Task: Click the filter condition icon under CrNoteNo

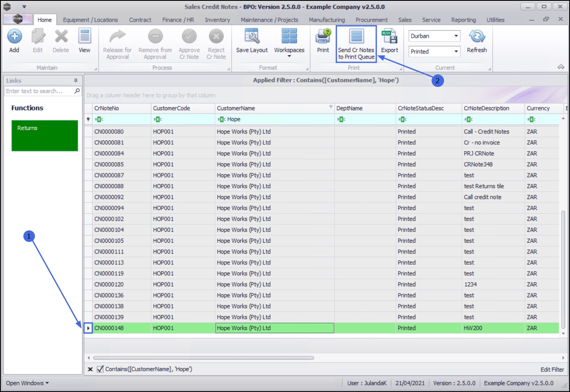Action: tap(99, 119)
